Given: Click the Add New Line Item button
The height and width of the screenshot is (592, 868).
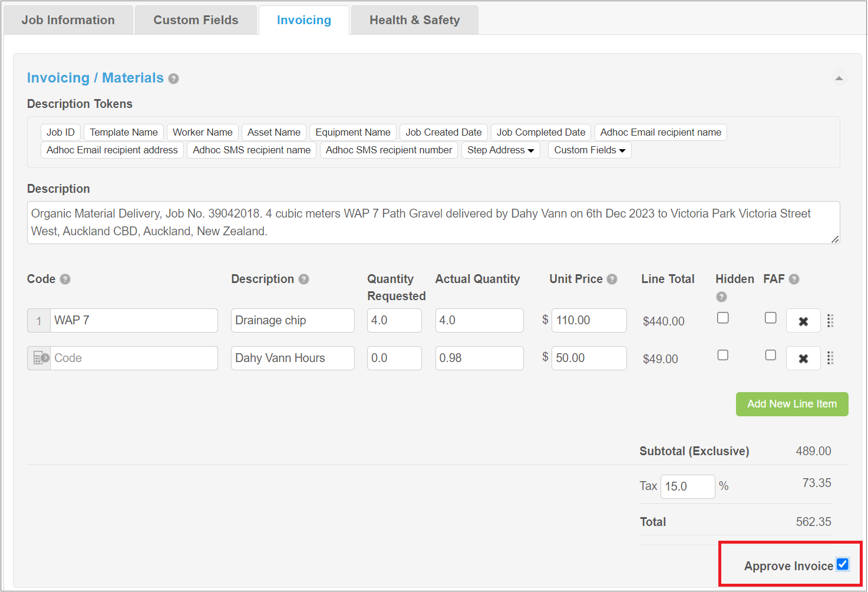Looking at the screenshot, I should pos(791,404).
